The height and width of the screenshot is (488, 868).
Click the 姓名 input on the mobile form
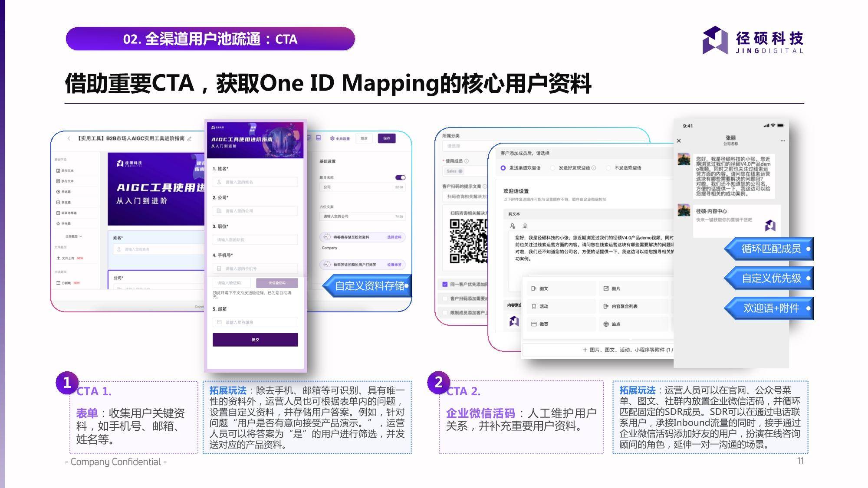point(255,182)
